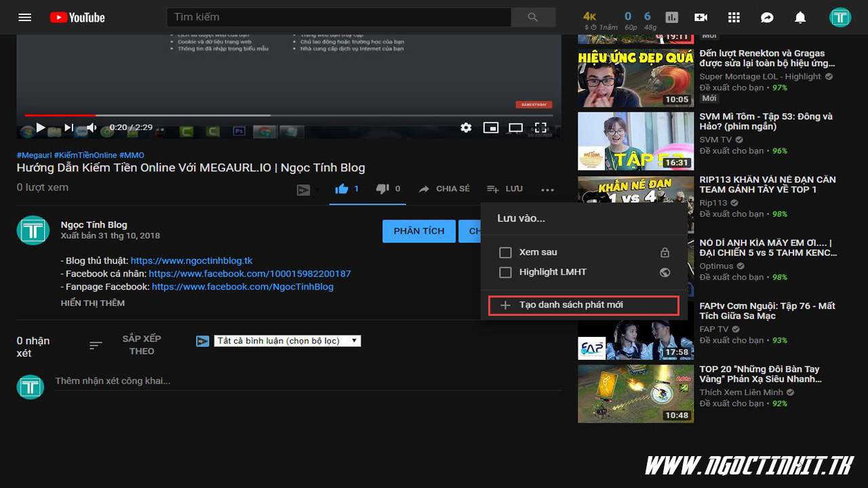
Task: Go to the YouTube home logo
Action: [77, 17]
